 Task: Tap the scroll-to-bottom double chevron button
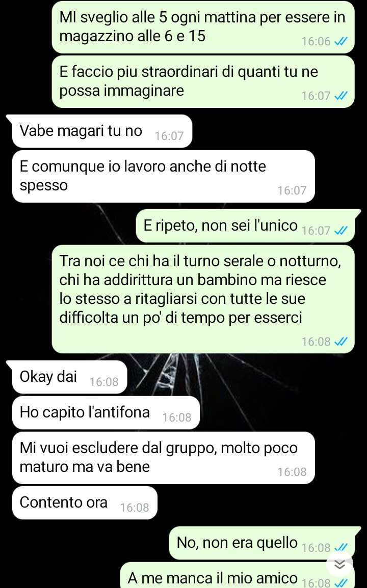339,564
